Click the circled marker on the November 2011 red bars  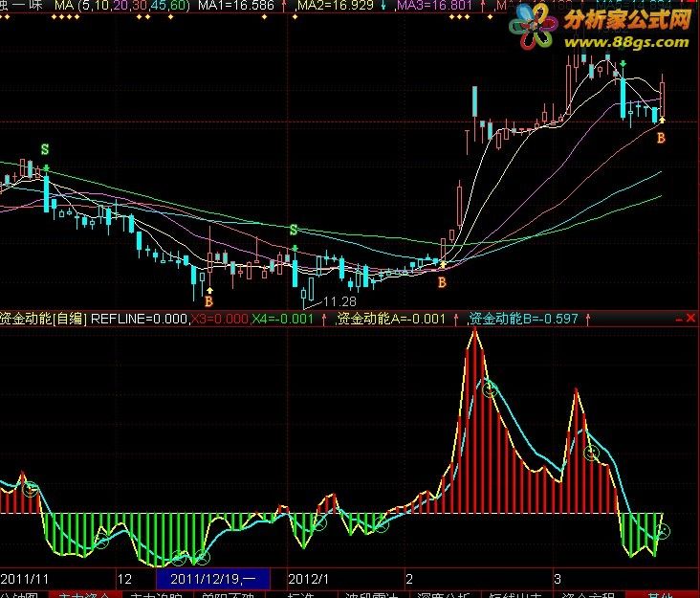point(31,489)
